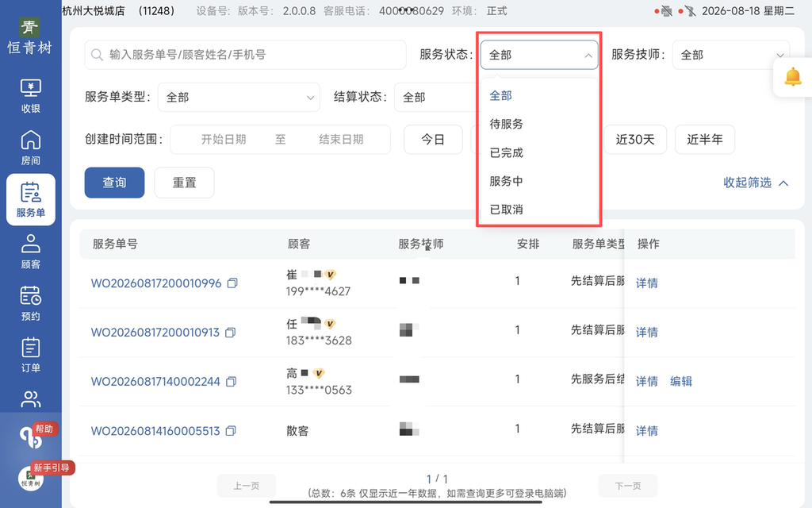Filter by 近30天
This screenshot has width=812, height=508.
[x=635, y=140]
